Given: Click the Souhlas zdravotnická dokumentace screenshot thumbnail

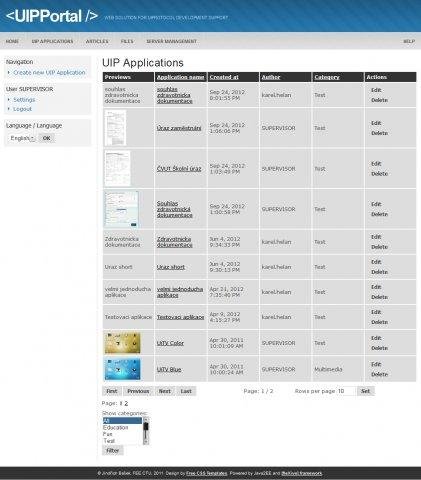Looking at the screenshot, I should (x=121, y=209).
